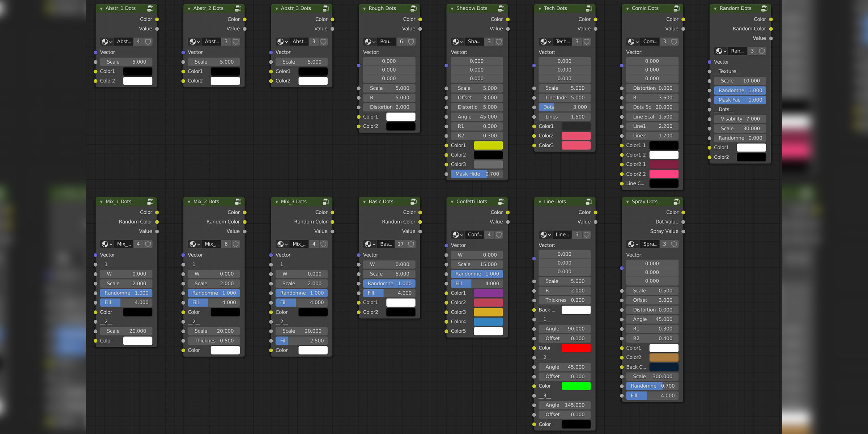Open node tree browse dropdown on Abstr_2 Dots
The height and width of the screenshot is (434, 868).
pos(195,42)
